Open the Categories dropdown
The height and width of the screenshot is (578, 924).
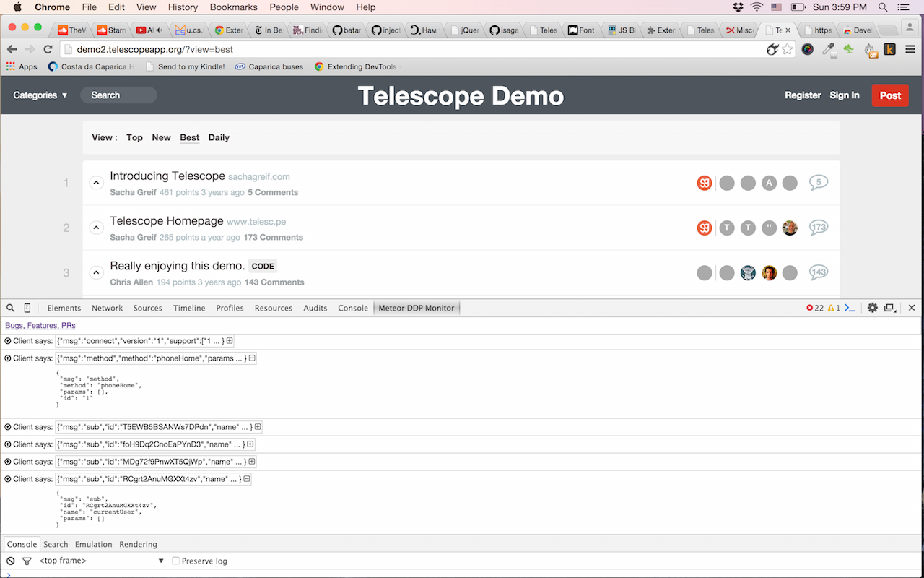coord(40,95)
